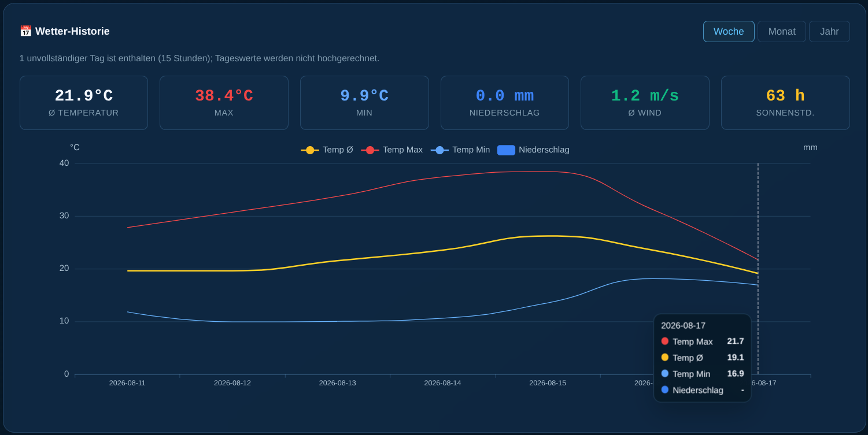Click the Ø Wind 1.2 m/s card

point(645,103)
